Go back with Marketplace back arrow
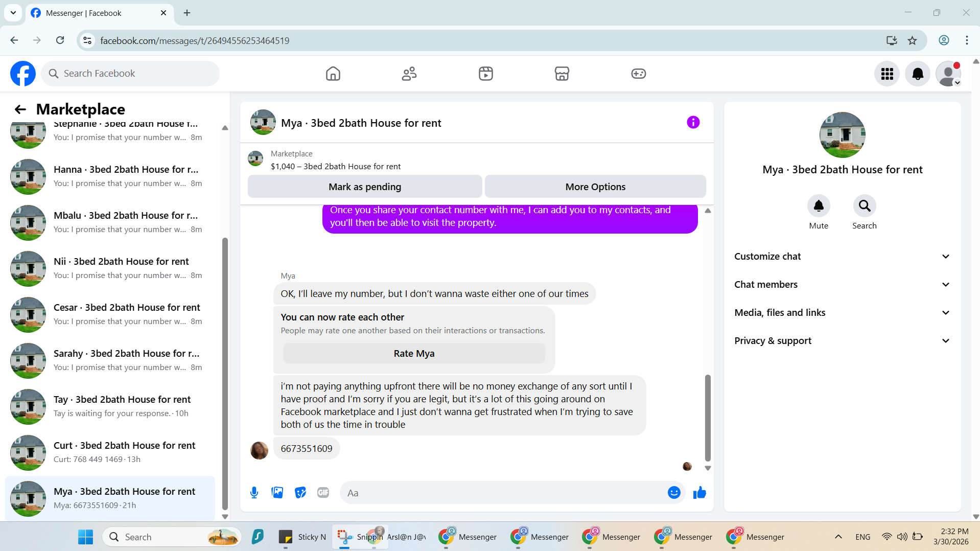980x551 pixels. pos(20,109)
